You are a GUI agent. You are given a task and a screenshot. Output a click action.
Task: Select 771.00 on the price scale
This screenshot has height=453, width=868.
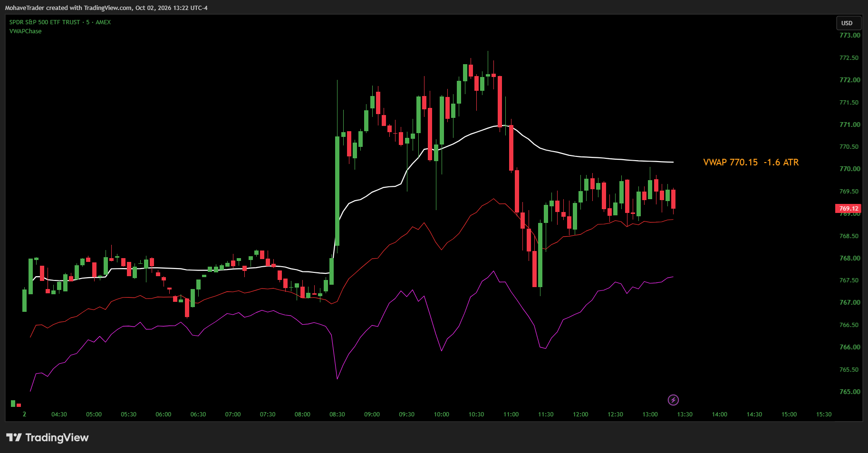[x=849, y=125]
